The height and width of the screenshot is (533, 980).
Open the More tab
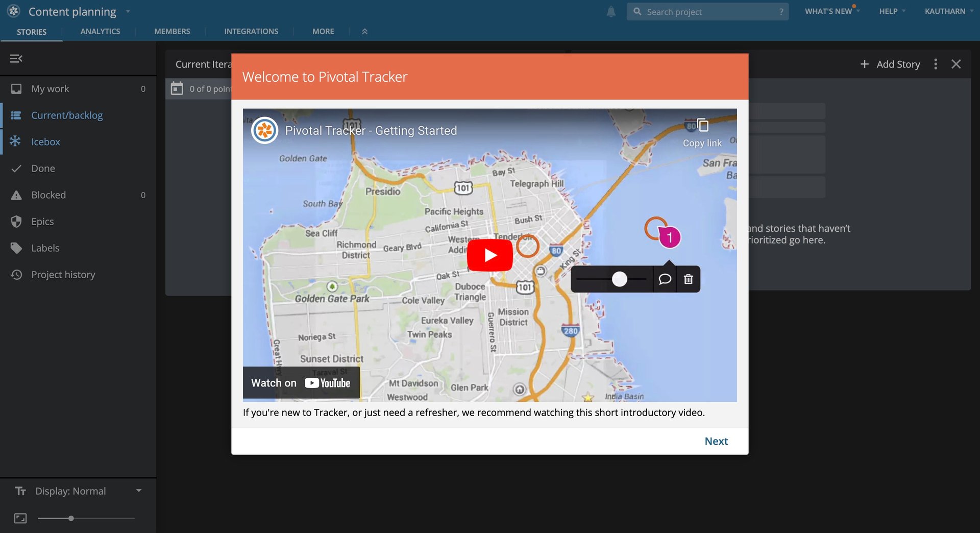coord(323,31)
